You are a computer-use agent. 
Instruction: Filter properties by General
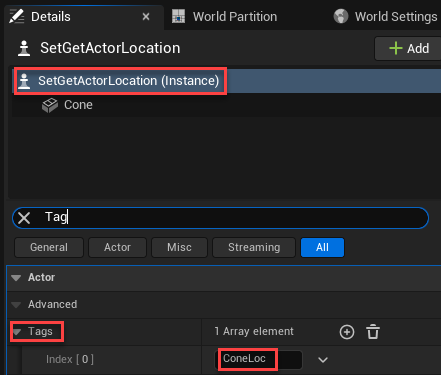49,247
